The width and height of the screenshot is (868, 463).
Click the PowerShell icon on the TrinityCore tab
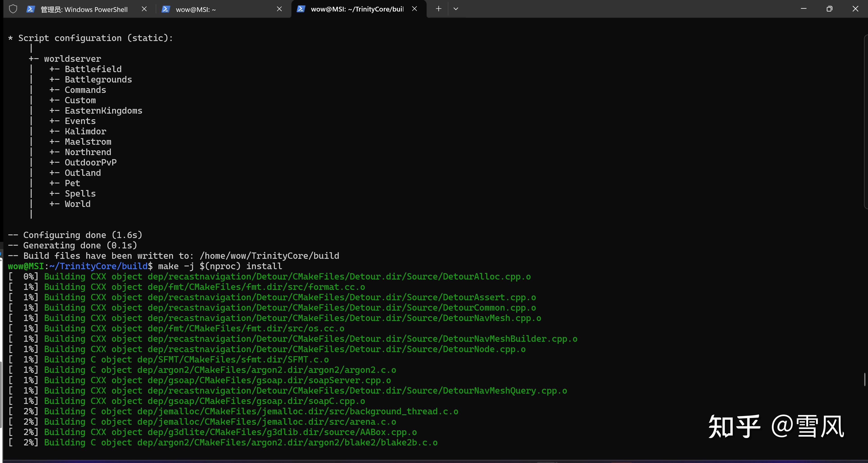click(301, 9)
